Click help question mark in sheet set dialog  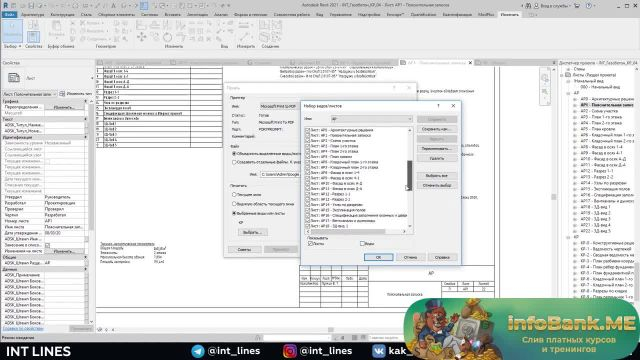click(438, 106)
